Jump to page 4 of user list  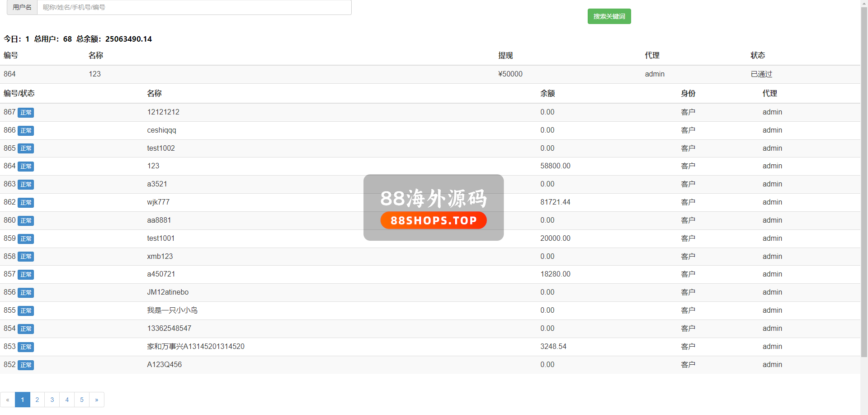pos(67,400)
